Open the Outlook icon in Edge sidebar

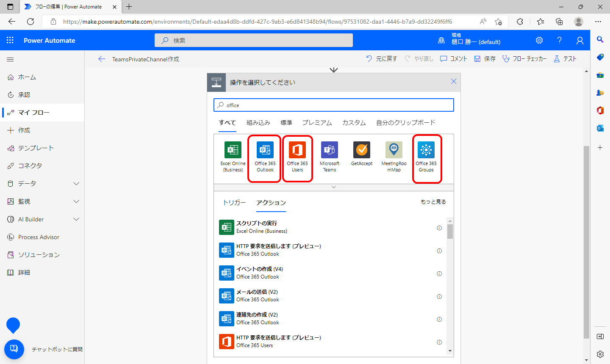tap(600, 128)
